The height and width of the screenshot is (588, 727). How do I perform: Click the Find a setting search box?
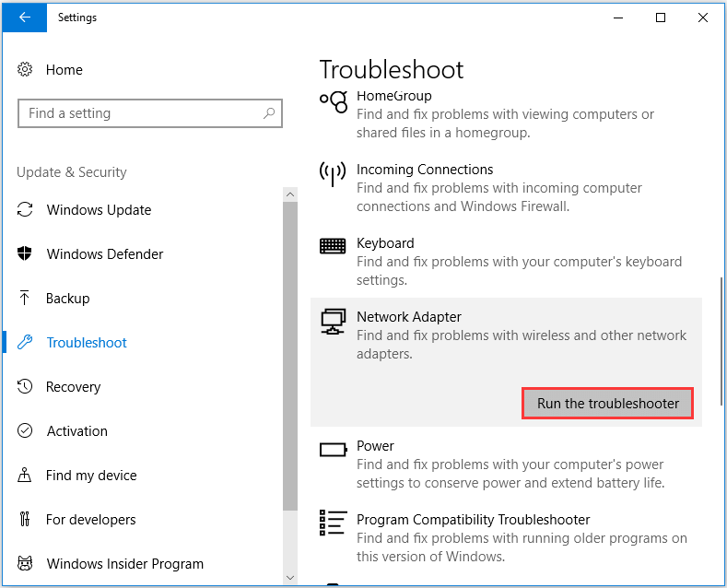[150, 113]
